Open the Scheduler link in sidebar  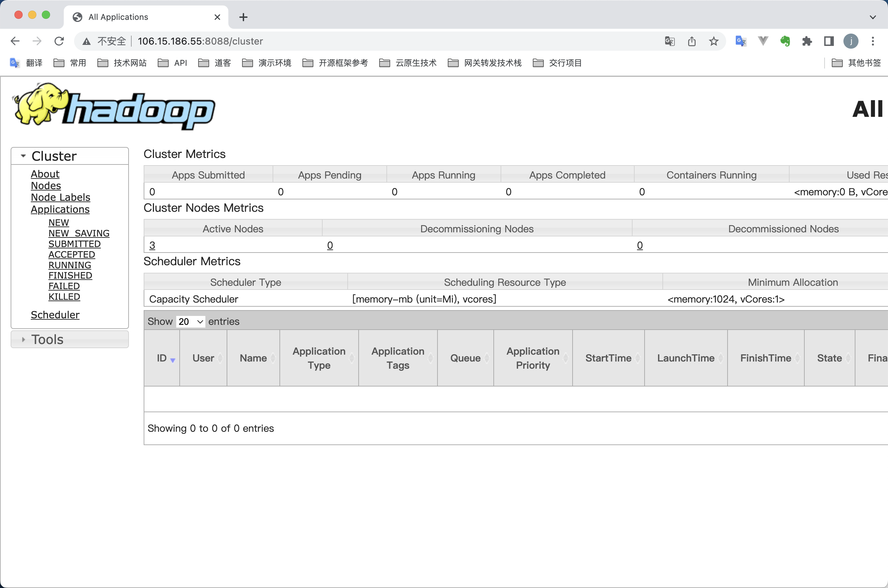coord(55,315)
